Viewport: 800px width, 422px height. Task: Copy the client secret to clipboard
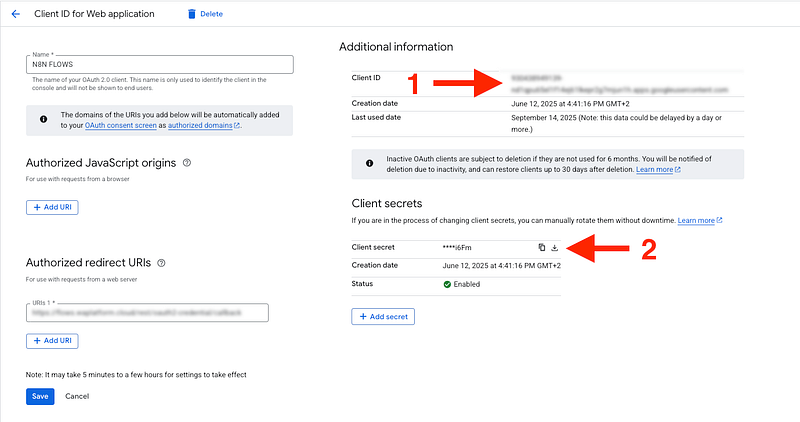tap(541, 247)
